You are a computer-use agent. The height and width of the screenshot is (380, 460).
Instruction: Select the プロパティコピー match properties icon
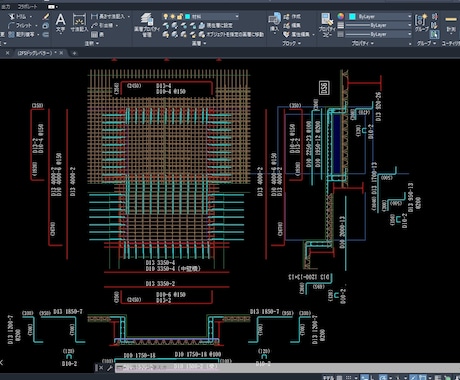(x=327, y=25)
